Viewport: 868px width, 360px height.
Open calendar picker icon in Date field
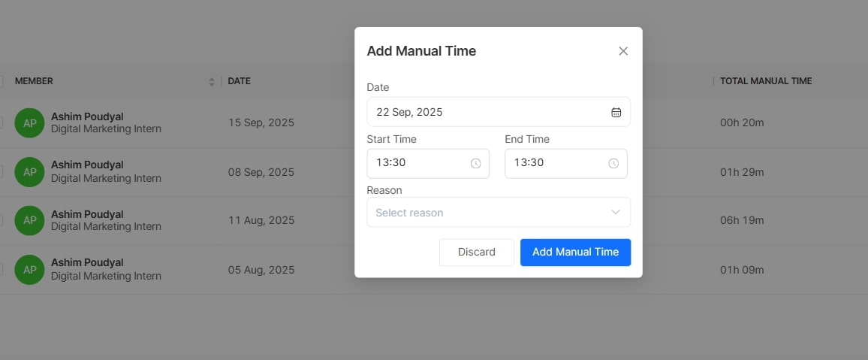tap(616, 112)
